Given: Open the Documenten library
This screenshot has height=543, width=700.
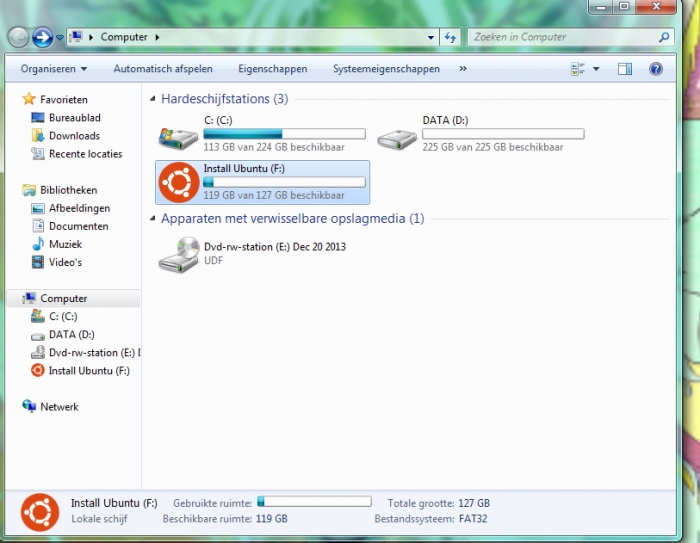Looking at the screenshot, I should tap(79, 226).
